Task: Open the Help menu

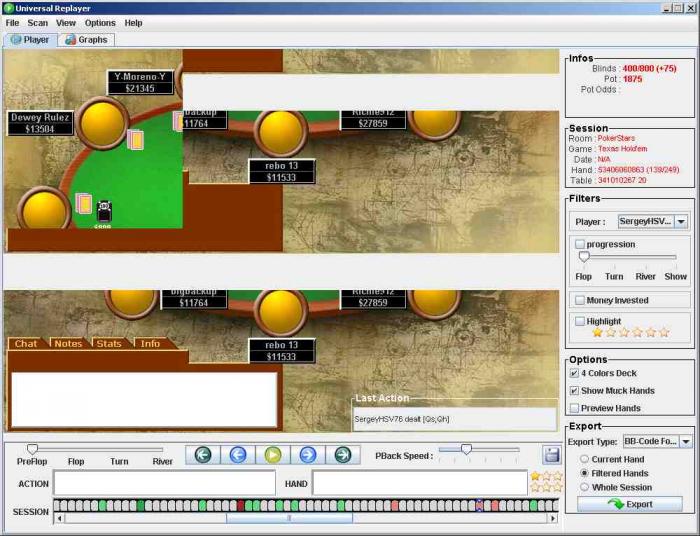Action: point(133,23)
